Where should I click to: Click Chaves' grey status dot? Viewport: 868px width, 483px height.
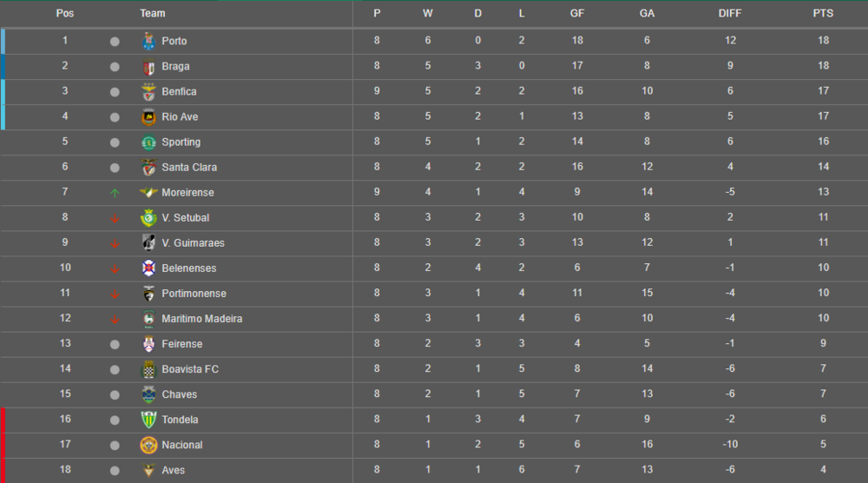click(115, 394)
